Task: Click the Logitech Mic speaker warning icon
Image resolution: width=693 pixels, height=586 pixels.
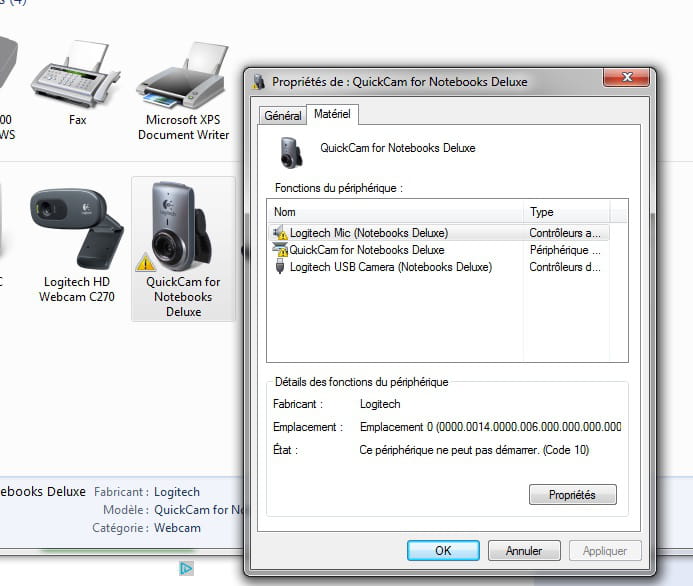Action: point(280,233)
